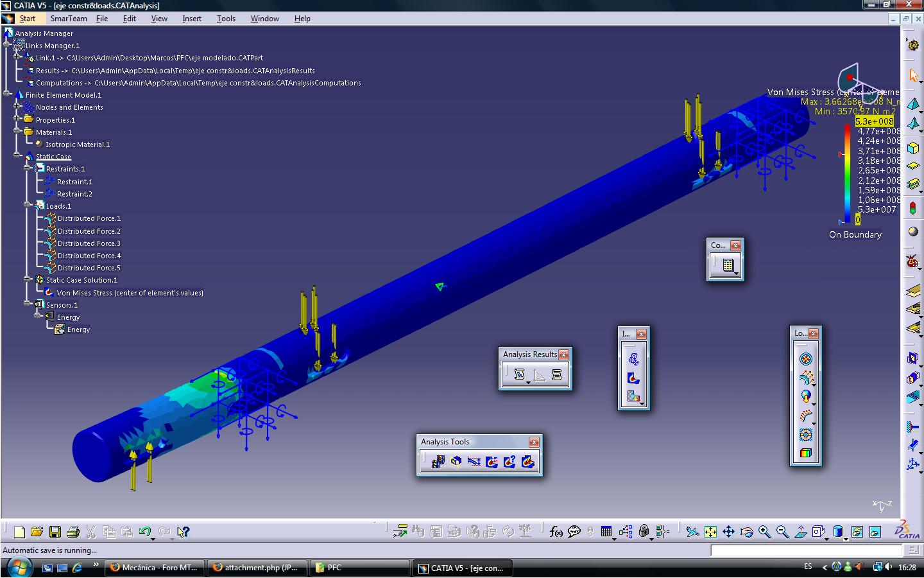Open the Windows Start orb

tap(19, 567)
